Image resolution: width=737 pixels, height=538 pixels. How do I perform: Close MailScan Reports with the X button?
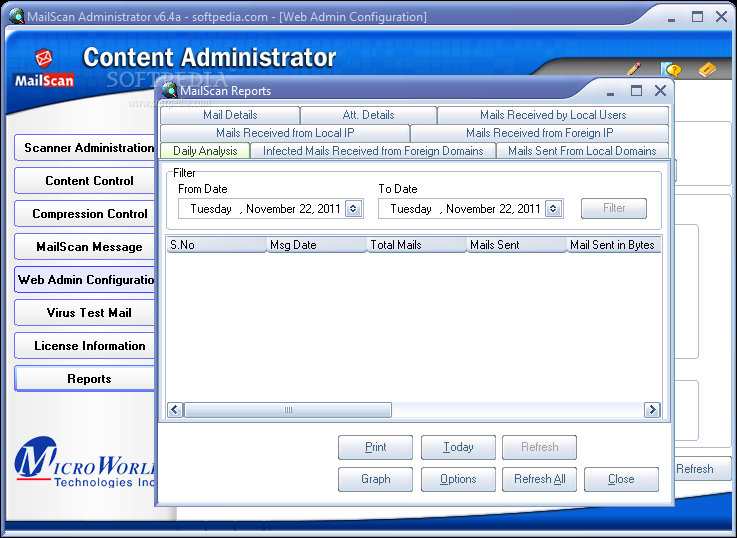pyautogui.click(x=660, y=91)
